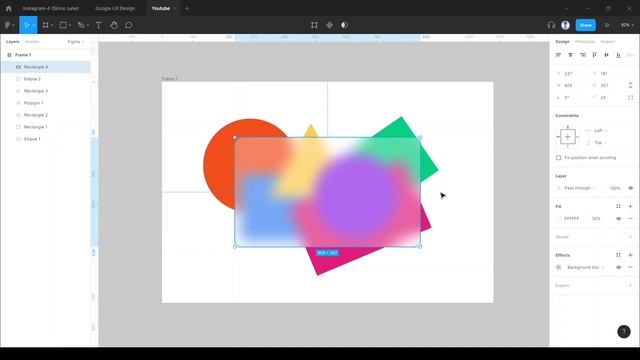Open the help question mark button

tap(624, 331)
